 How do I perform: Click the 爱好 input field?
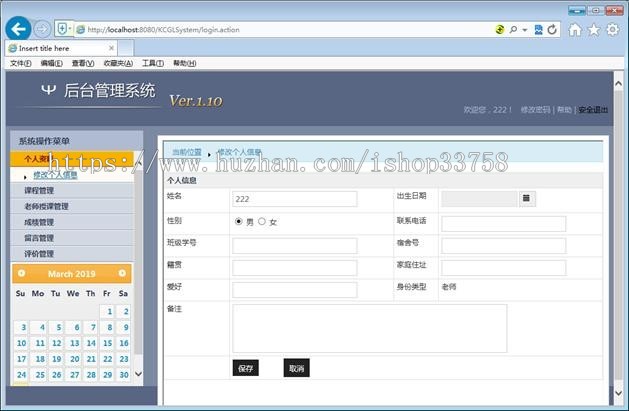click(294, 290)
